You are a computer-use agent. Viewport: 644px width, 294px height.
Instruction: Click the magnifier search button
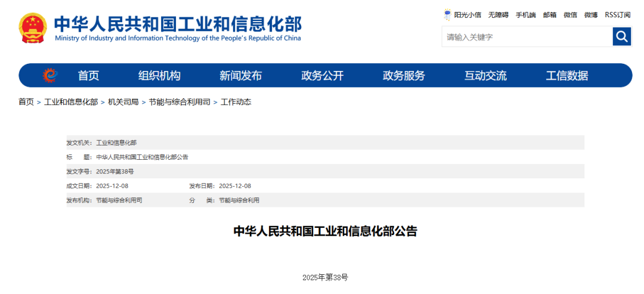pos(621,37)
